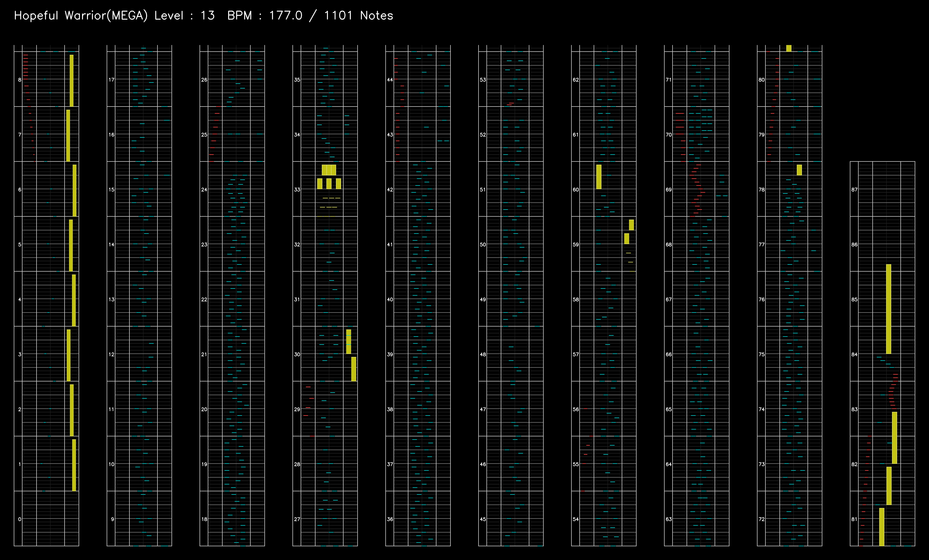Click measure number 48 label

483,354
